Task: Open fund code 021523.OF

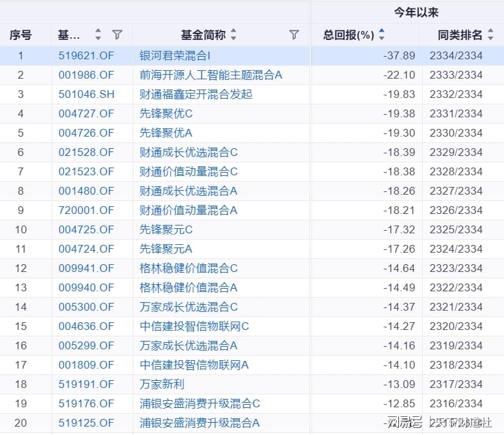Action: 86,171
